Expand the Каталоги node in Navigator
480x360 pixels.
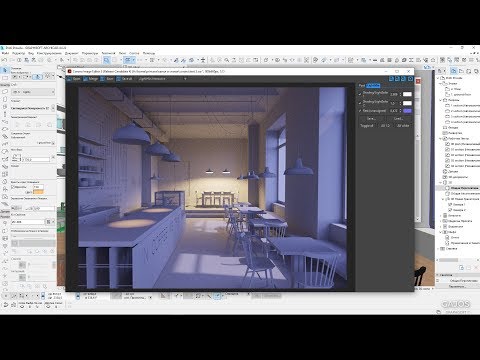441,215
